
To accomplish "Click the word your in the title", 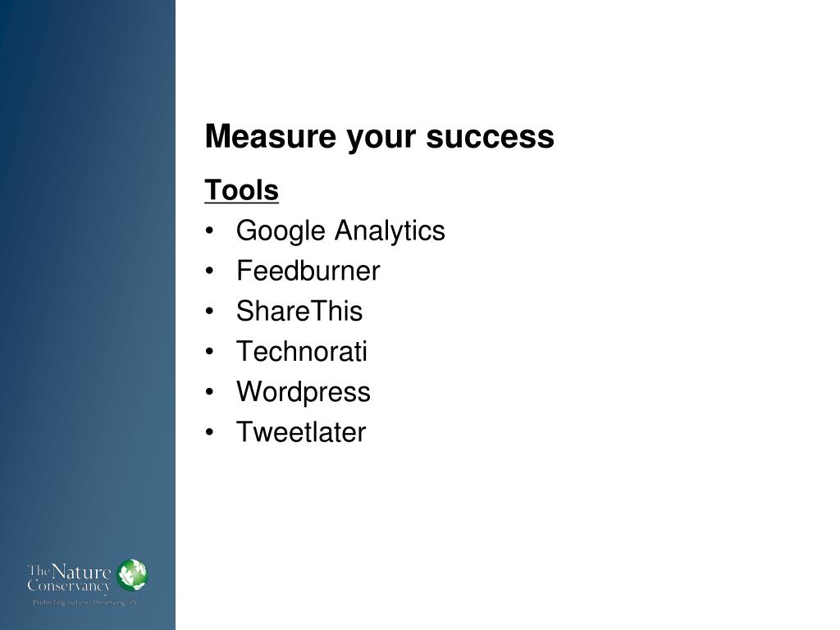I will (381, 139).
